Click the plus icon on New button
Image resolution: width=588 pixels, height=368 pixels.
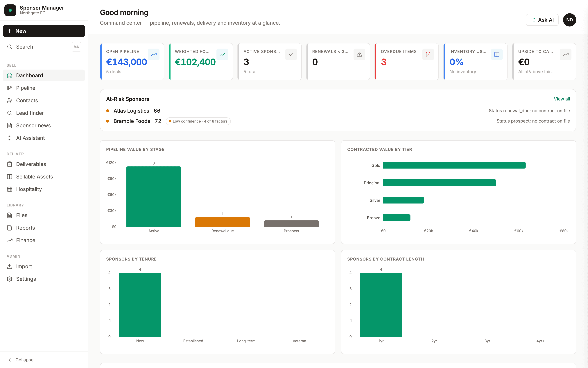tap(10, 31)
